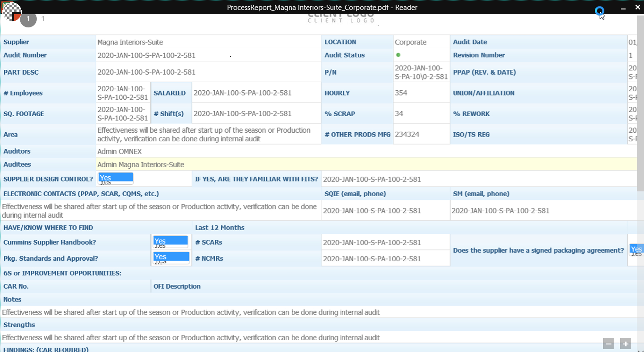
Task: Click the green Audit Status indicator dot
Action: [398, 55]
